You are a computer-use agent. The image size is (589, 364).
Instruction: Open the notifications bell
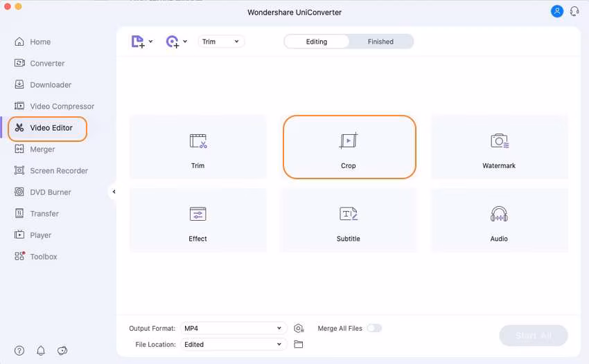41,350
